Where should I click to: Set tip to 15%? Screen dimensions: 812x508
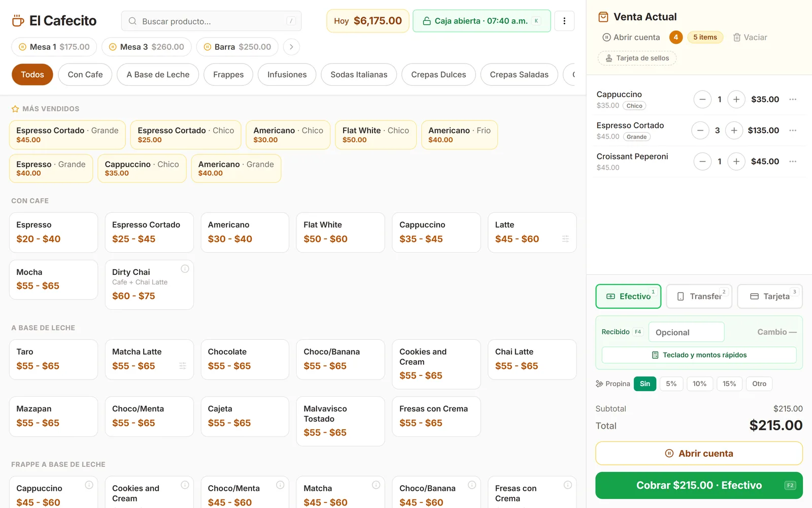[x=729, y=384]
